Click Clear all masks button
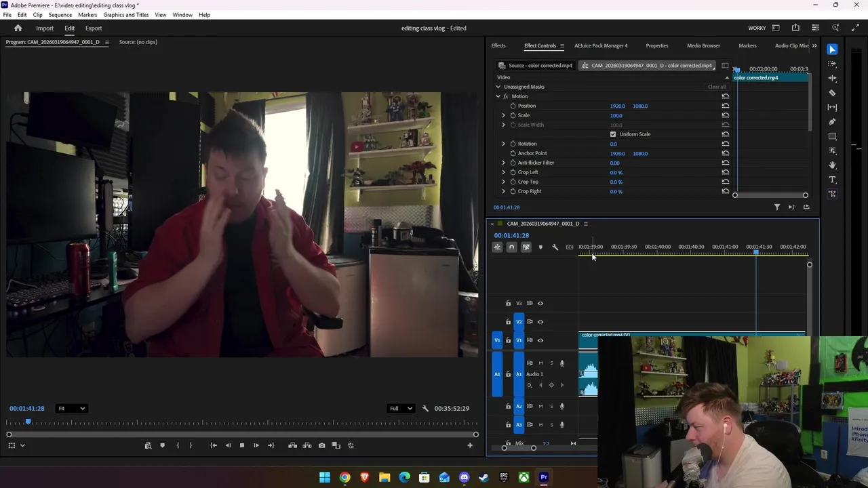Image resolution: width=868 pixels, height=488 pixels. click(717, 87)
